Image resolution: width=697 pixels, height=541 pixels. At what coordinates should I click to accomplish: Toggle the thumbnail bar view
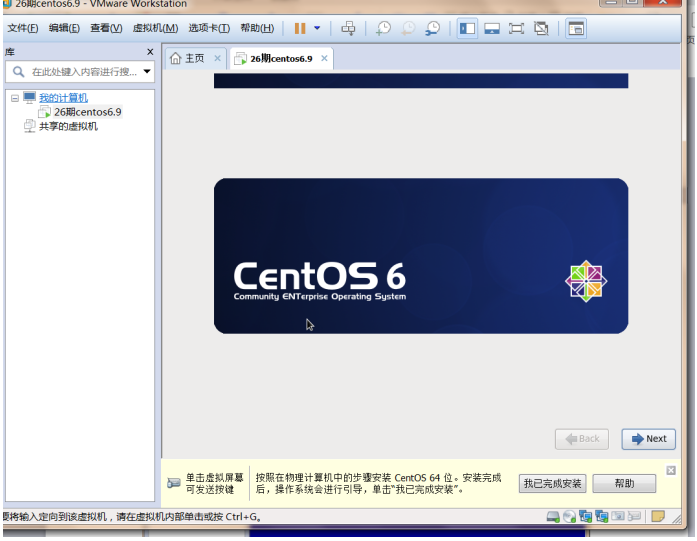coord(492,29)
